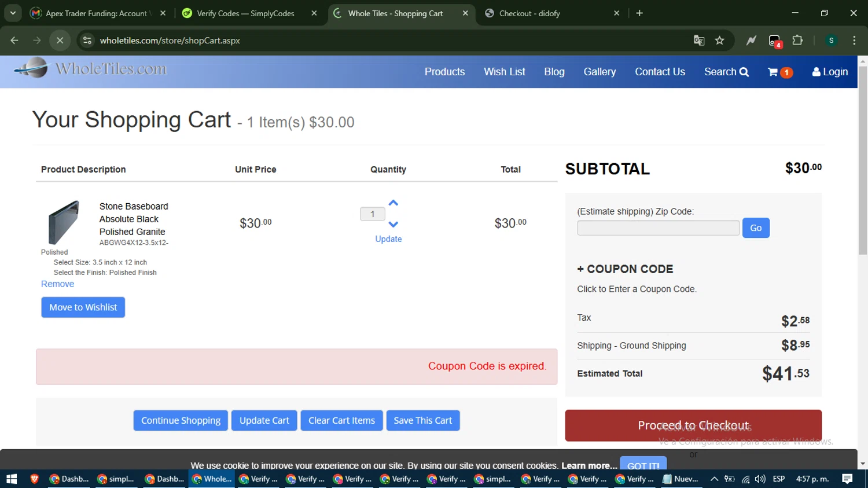Increase quantity with the up chevron
868x488 pixels.
click(393, 203)
